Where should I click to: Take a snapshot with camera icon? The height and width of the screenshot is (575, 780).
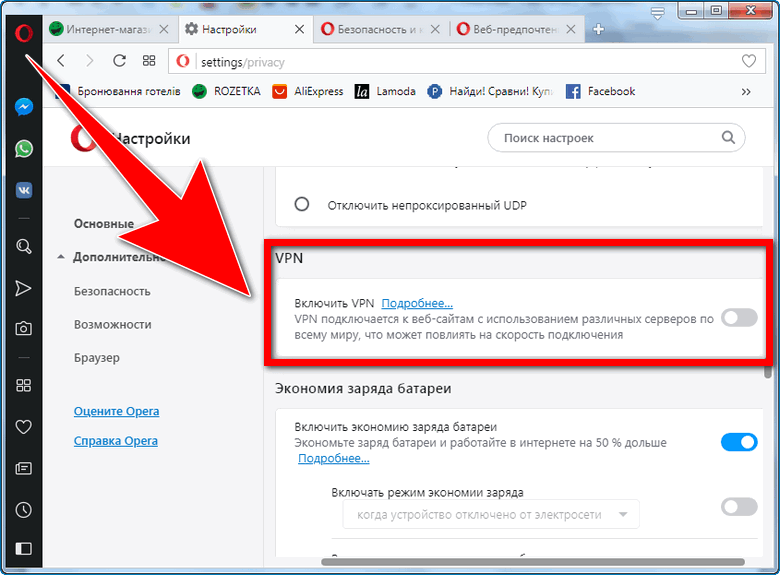pyautogui.click(x=23, y=328)
